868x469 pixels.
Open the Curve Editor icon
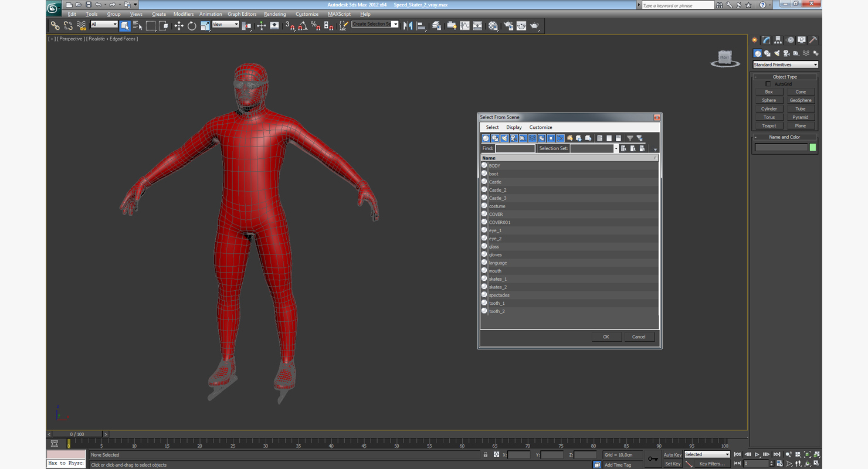[464, 26]
